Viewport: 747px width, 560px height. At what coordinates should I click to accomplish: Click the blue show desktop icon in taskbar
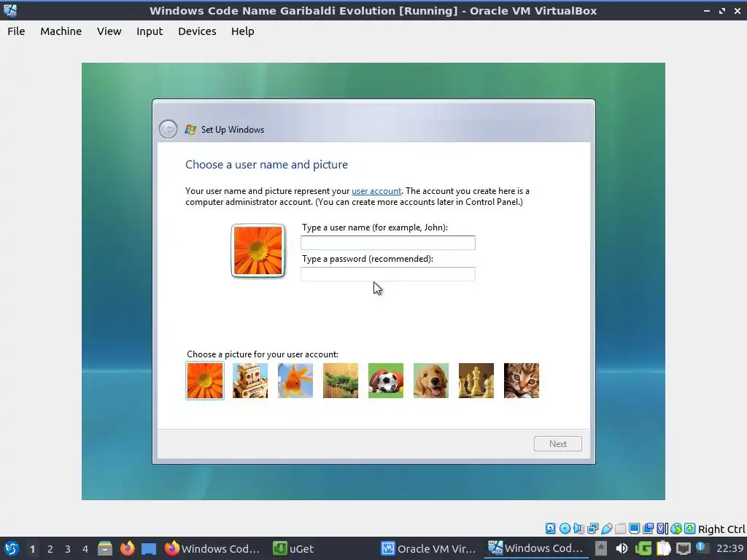149,548
